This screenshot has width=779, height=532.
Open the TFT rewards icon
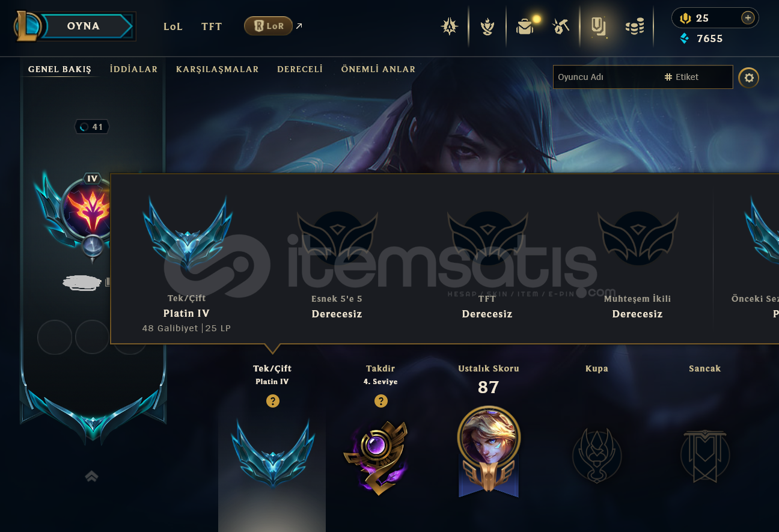point(487,26)
